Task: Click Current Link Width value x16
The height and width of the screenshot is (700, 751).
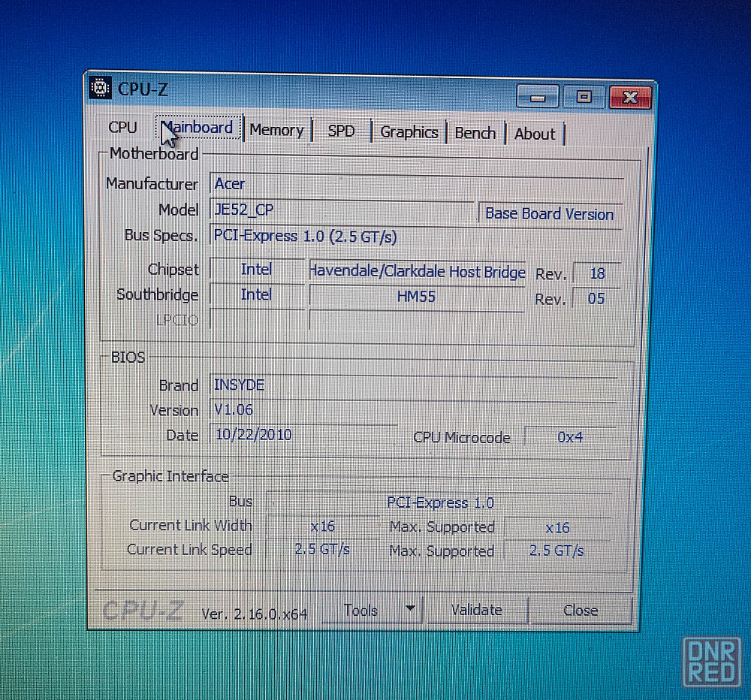Action: [323, 527]
